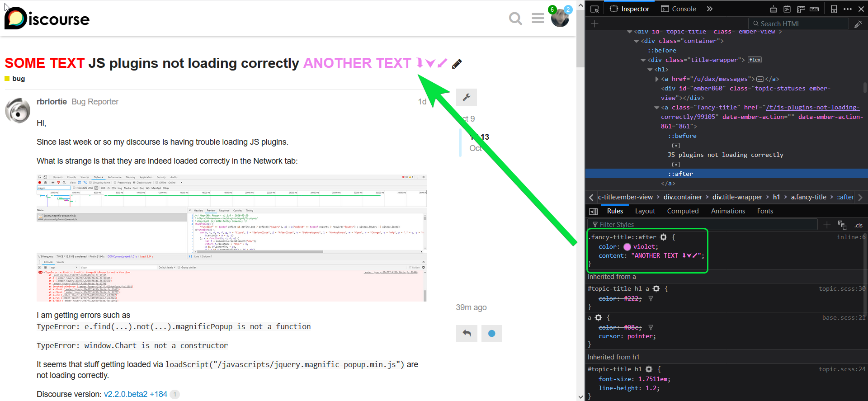Show more devtools tabs via chevron
The width and height of the screenshot is (868, 401).
click(710, 9)
